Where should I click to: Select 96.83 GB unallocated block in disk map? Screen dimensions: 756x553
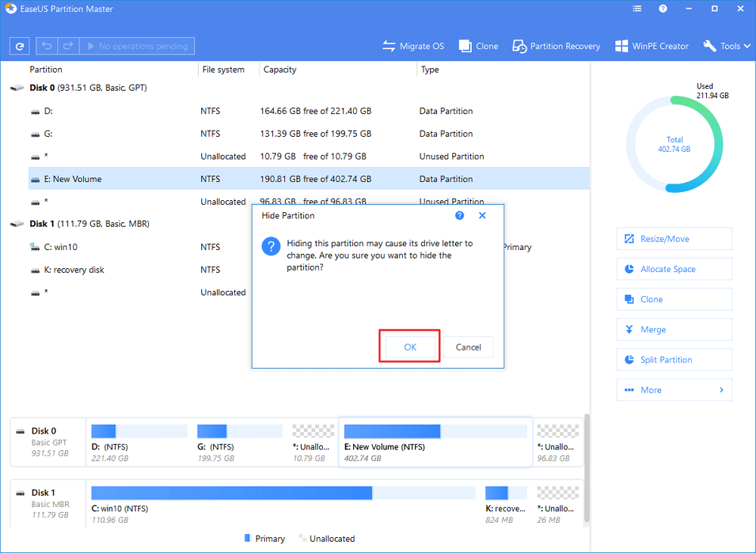pos(558,443)
